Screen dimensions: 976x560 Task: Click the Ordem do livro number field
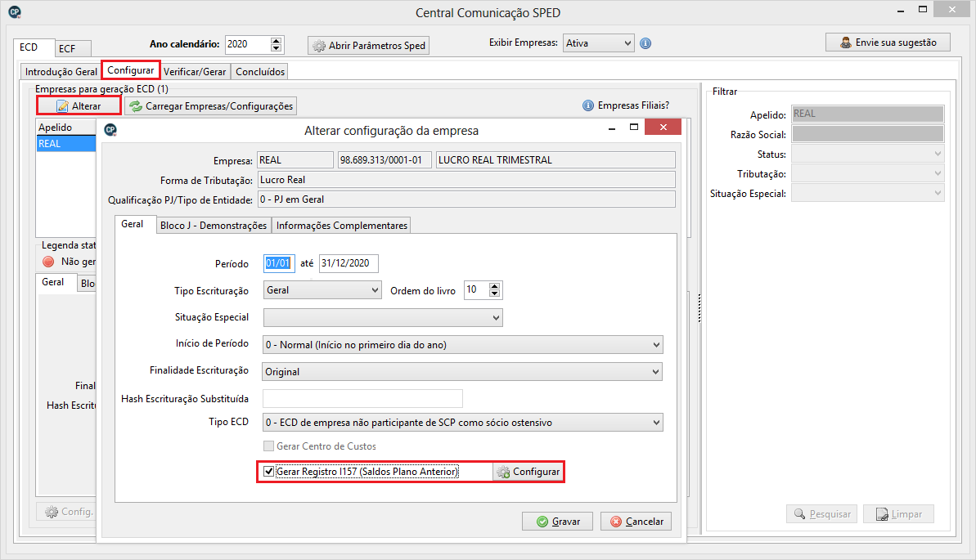tap(477, 290)
